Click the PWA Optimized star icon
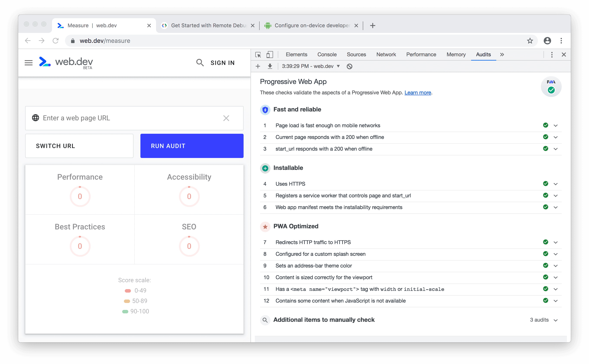Viewport: 589px width, 364px height. pyautogui.click(x=265, y=226)
